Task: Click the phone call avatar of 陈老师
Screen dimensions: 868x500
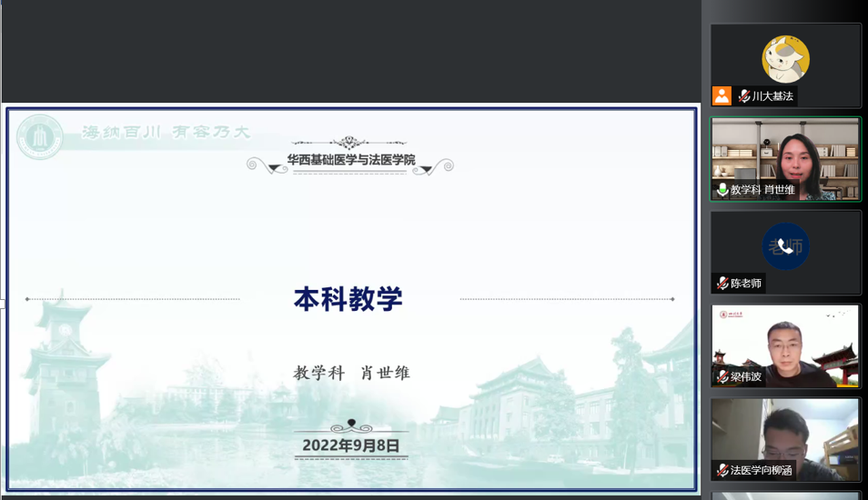Action: click(785, 246)
